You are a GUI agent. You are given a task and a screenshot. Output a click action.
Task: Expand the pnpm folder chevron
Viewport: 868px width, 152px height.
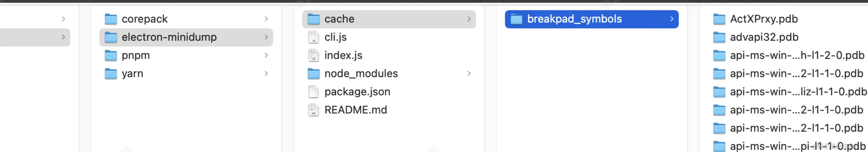tap(266, 55)
